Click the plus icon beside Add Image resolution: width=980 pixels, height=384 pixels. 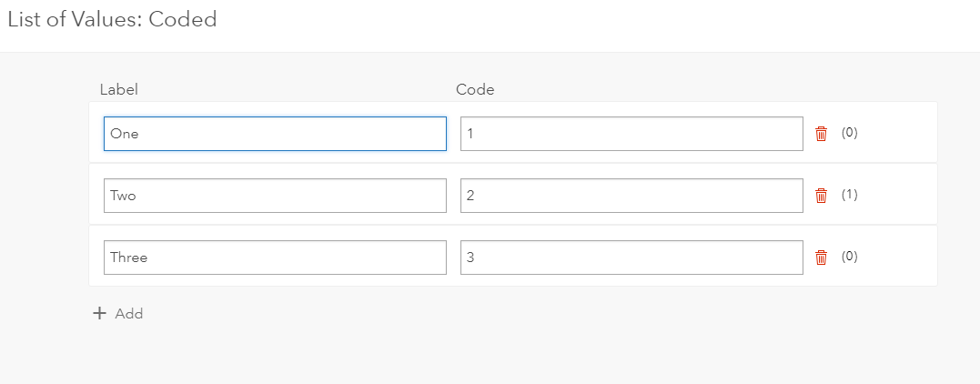tap(100, 314)
